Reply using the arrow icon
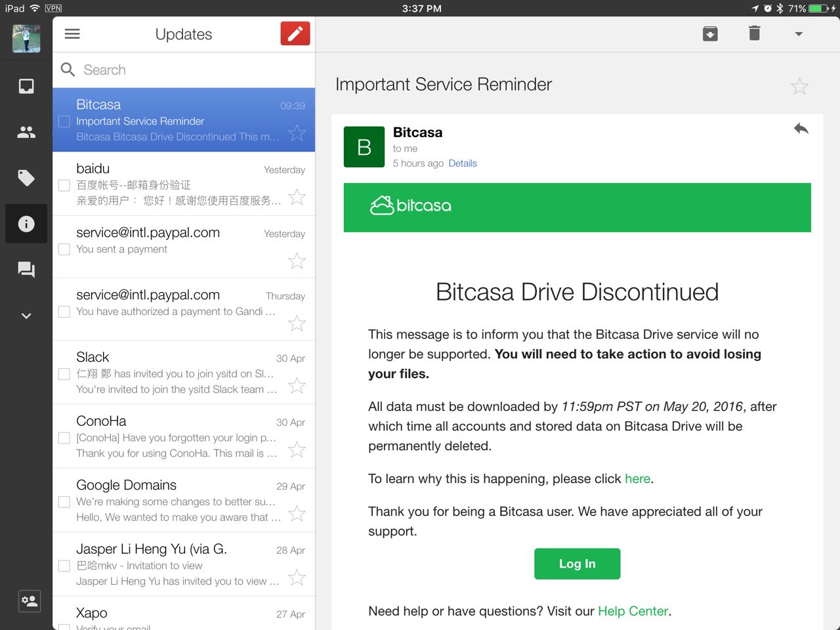 [801, 129]
